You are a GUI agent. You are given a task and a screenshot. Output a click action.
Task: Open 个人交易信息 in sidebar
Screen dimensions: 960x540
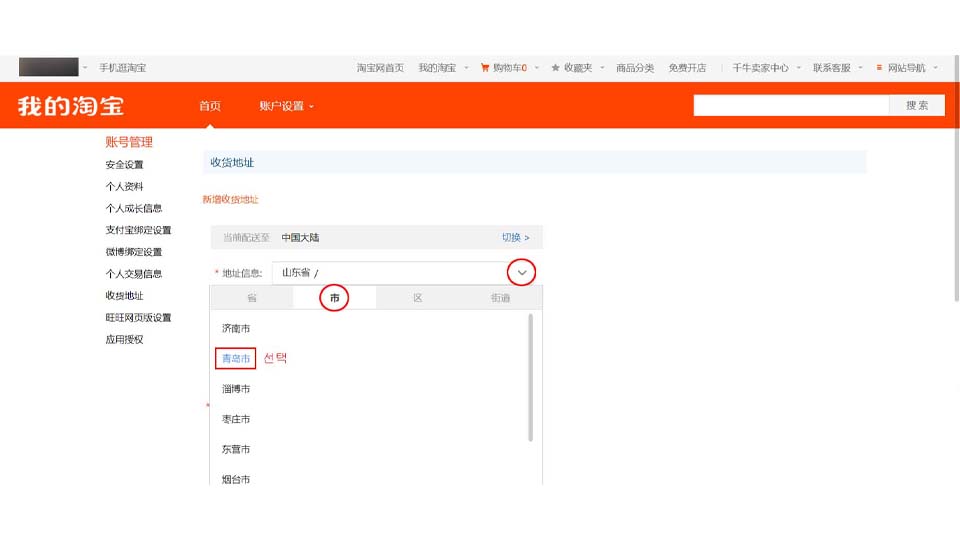click(x=133, y=274)
